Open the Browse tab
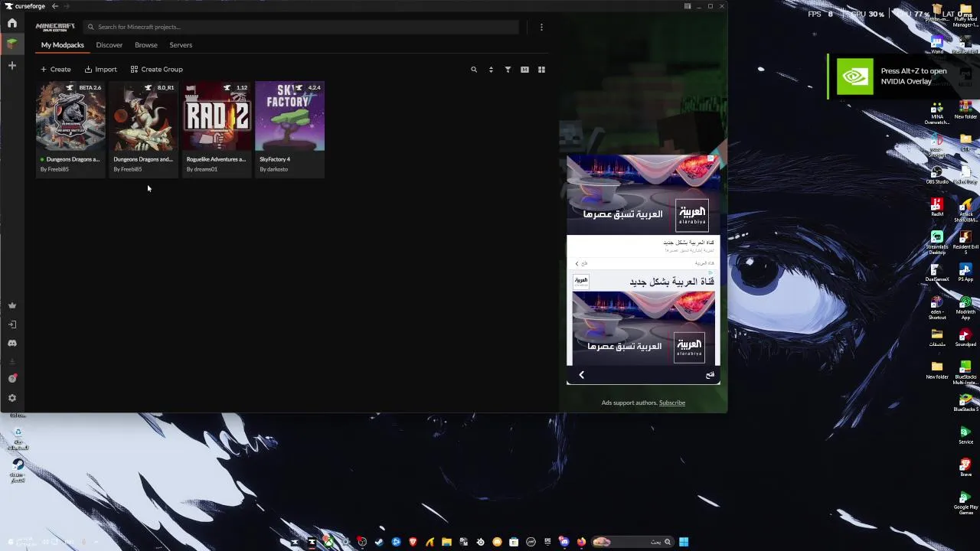This screenshot has height=551, width=980. [145, 45]
